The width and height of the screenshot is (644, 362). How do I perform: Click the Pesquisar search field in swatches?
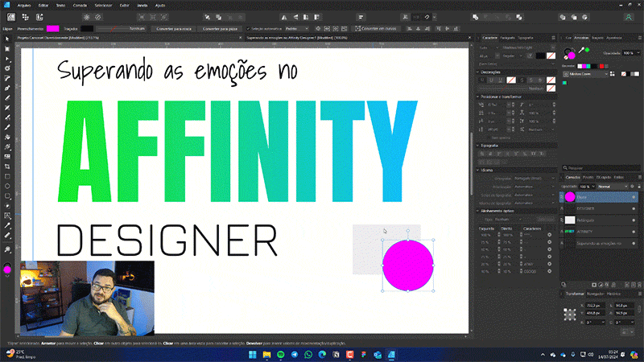pos(601,168)
